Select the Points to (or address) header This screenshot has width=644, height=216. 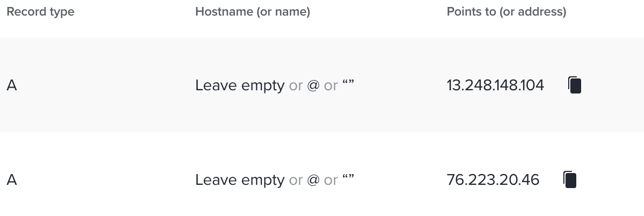[x=506, y=12]
